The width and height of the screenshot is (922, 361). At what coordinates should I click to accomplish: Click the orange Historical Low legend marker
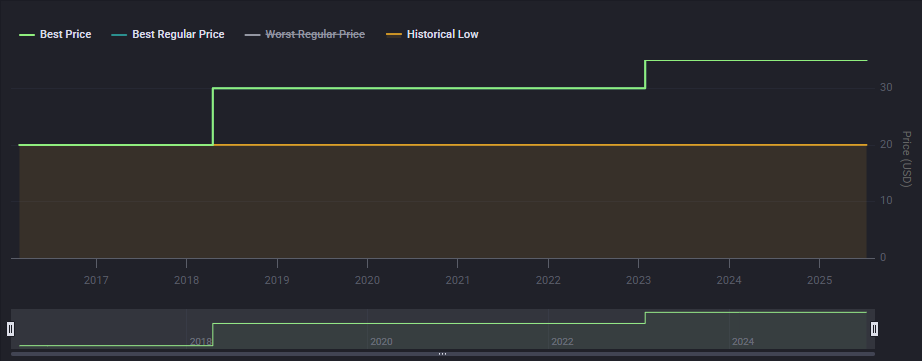tap(394, 35)
